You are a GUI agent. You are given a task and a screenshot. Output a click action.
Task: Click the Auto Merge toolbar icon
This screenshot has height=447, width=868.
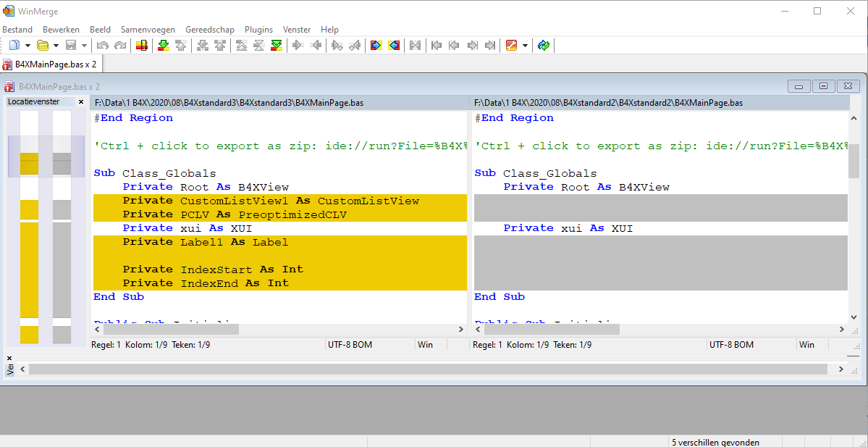pos(416,46)
